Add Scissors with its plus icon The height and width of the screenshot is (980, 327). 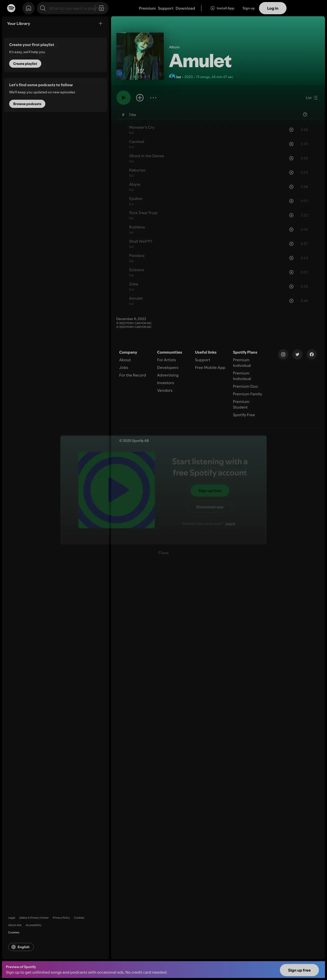point(291,272)
